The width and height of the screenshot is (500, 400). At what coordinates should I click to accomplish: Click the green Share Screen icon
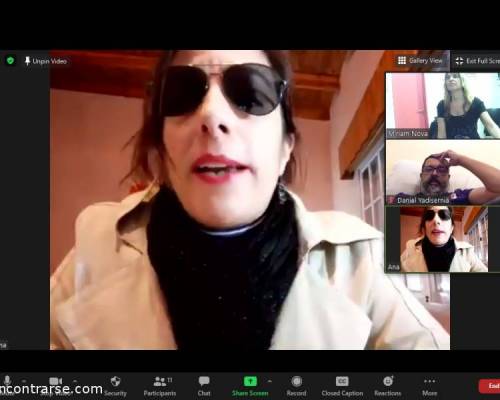tap(250, 381)
